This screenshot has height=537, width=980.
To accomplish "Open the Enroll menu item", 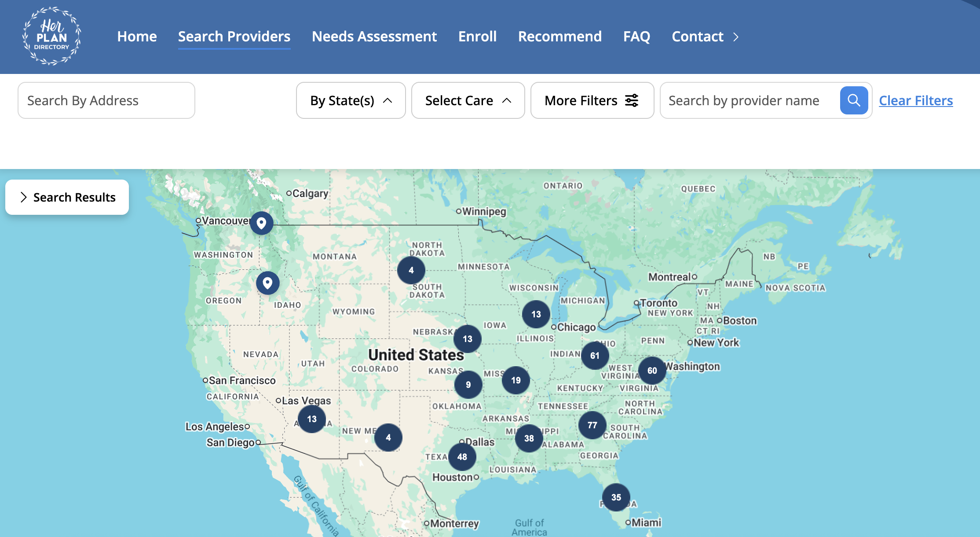I will (x=477, y=37).
